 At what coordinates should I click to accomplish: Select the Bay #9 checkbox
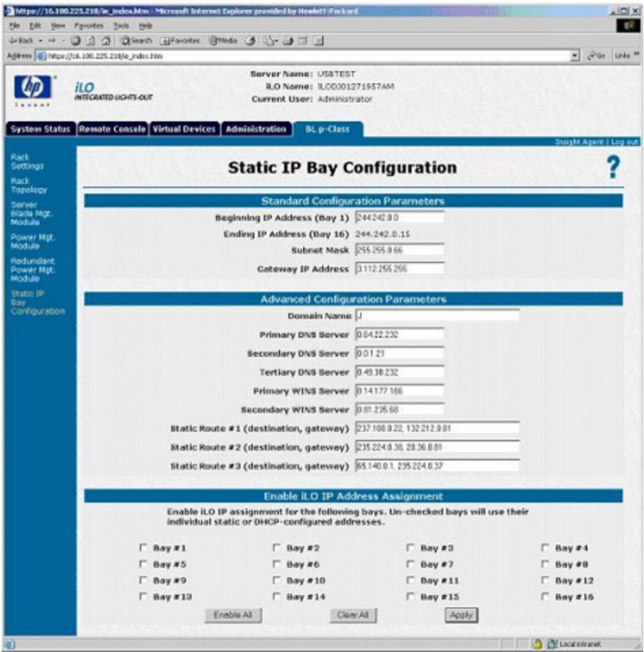coord(143,580)
